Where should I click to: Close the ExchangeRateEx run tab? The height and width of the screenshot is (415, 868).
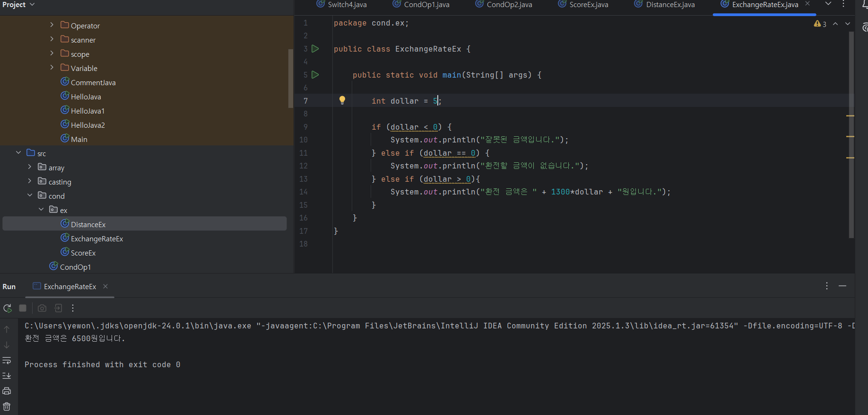coord(105,286)
